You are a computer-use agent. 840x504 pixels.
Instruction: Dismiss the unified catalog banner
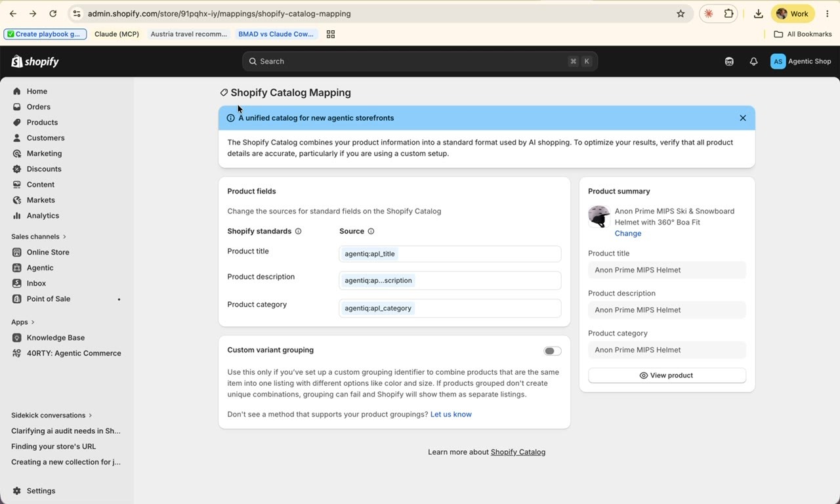click(743, 118)
